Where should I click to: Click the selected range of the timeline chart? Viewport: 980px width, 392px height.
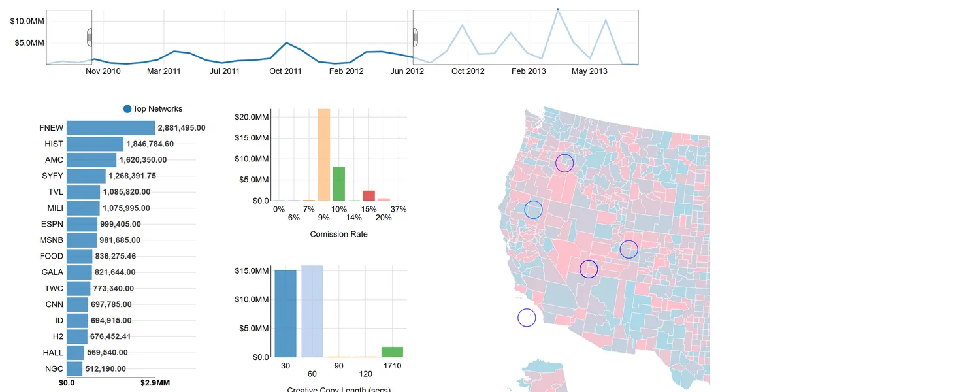(x=252, y=37)
